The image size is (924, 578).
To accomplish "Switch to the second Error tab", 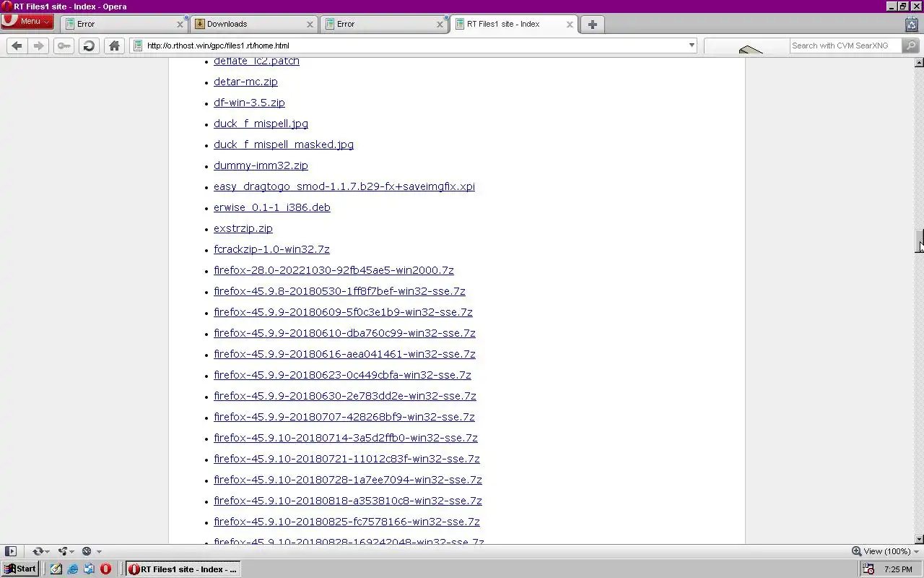I will 384,24.
